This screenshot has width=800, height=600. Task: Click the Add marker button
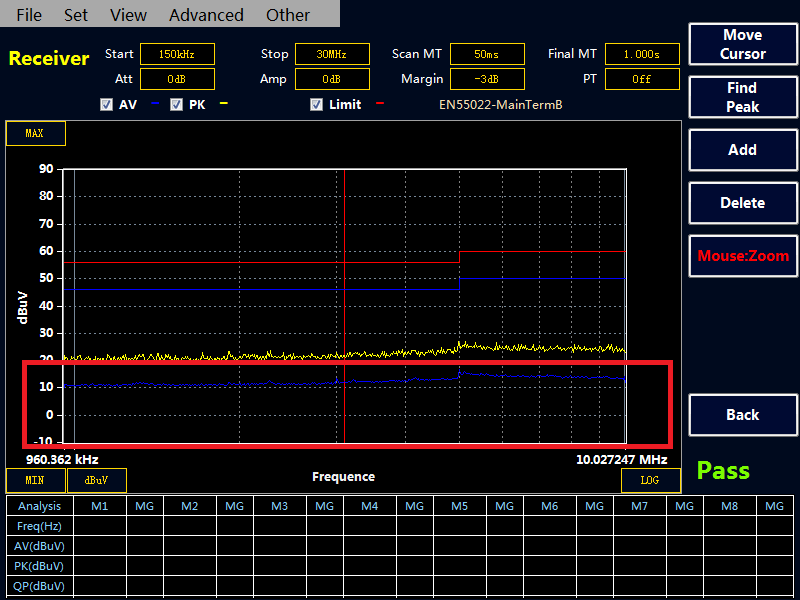pyautogui.click(x=742, y=150)
